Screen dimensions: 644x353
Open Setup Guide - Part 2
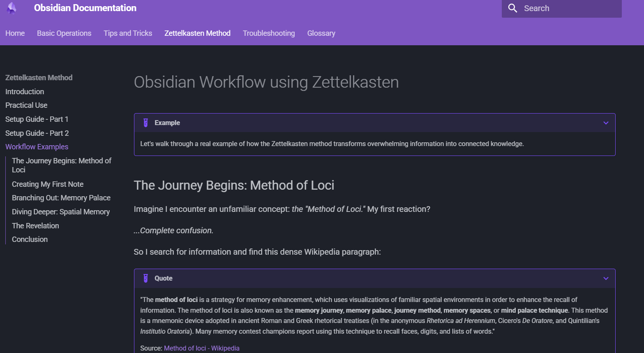[37, 133]
